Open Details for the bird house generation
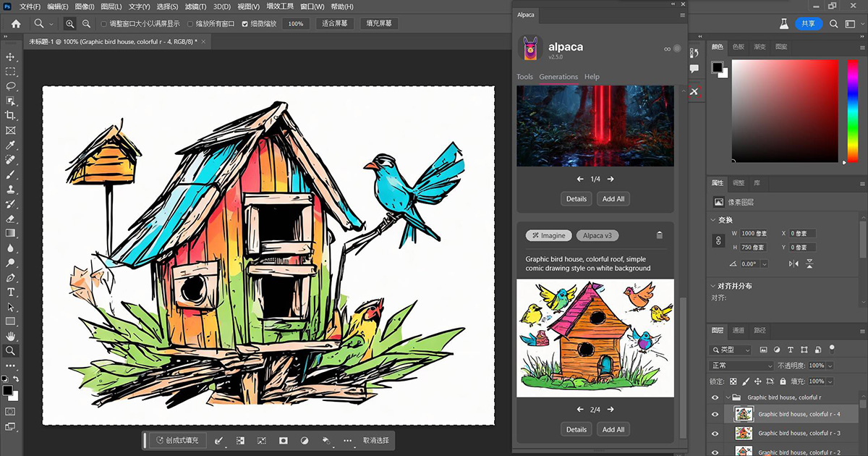 tap(576, 429)
